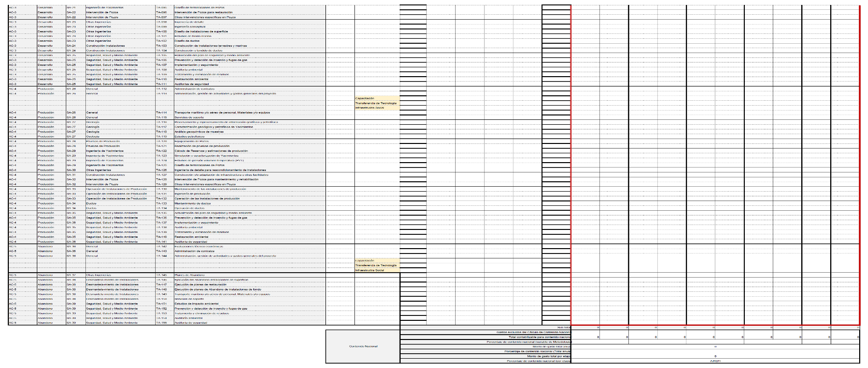This screenshot has width=868, height=368.
Task: Click the upper yellow 'Capacitación' cell
Action: [x=365, y=98]
